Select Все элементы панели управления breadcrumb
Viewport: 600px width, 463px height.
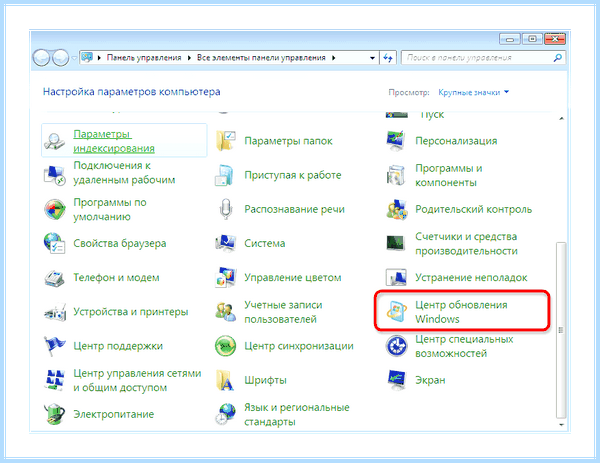pyautogui.click(x=261, y=58)
